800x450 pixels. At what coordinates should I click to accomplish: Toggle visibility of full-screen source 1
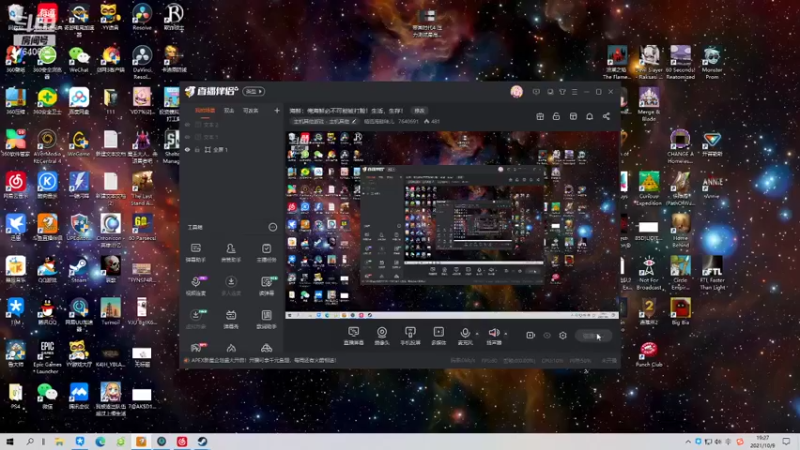(x=187, y=149)
